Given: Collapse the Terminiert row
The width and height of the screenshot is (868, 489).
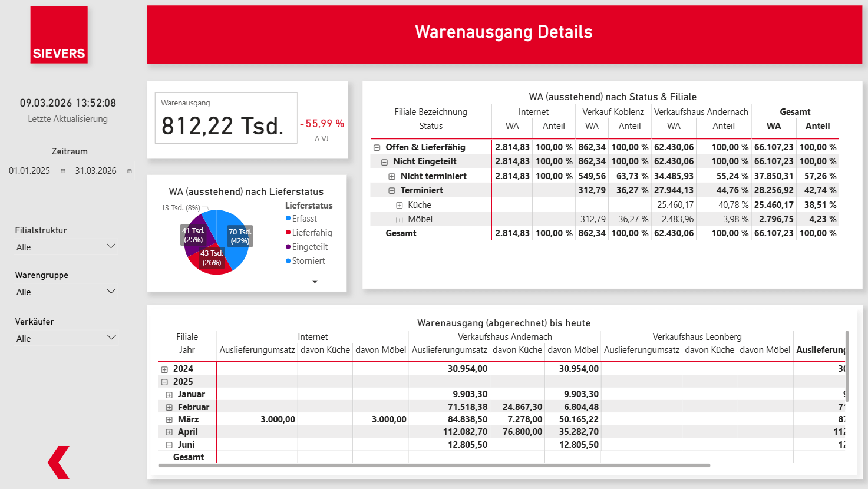Looking at the screenshot, I should pos(392,191).
